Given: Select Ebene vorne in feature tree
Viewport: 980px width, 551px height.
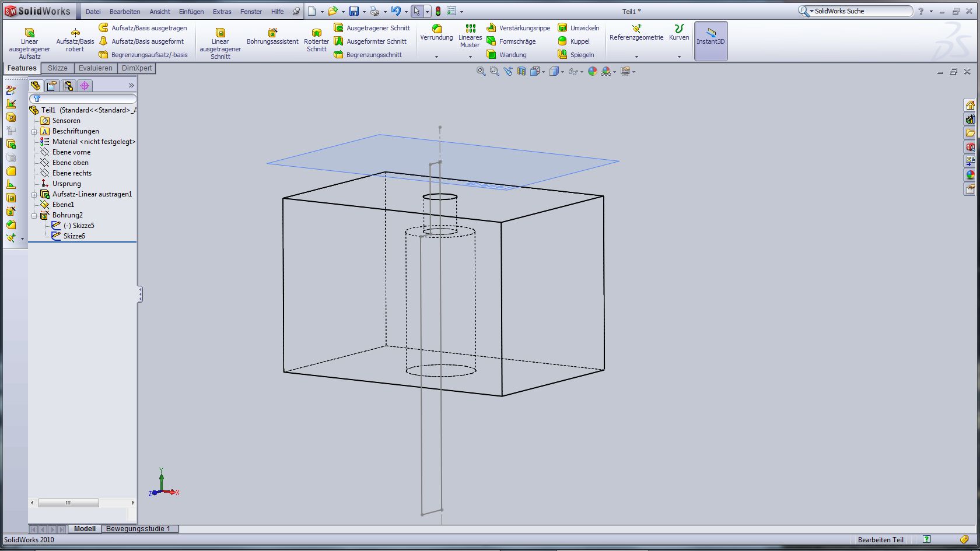Looking at the screenshot, I should click(x=71, y=152).
